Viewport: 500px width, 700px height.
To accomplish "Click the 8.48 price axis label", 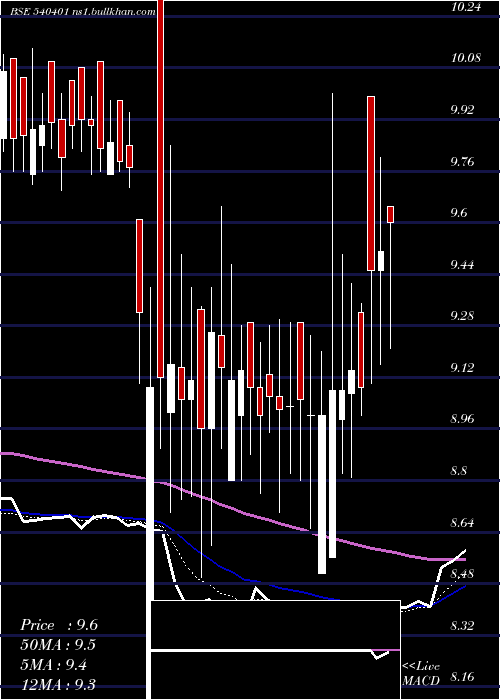I will tap(462, 574).
